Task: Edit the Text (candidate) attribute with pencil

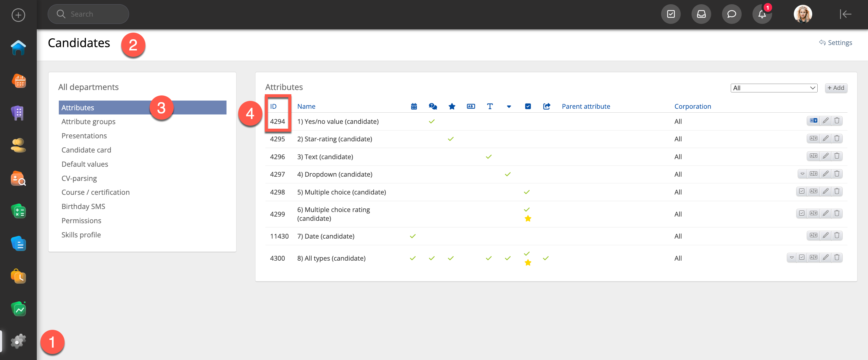Action: [x=825, y=156]
